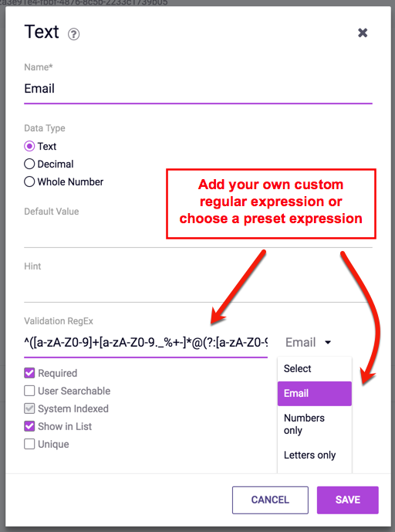Disable the Show in List checkbox

click(29, 426)
